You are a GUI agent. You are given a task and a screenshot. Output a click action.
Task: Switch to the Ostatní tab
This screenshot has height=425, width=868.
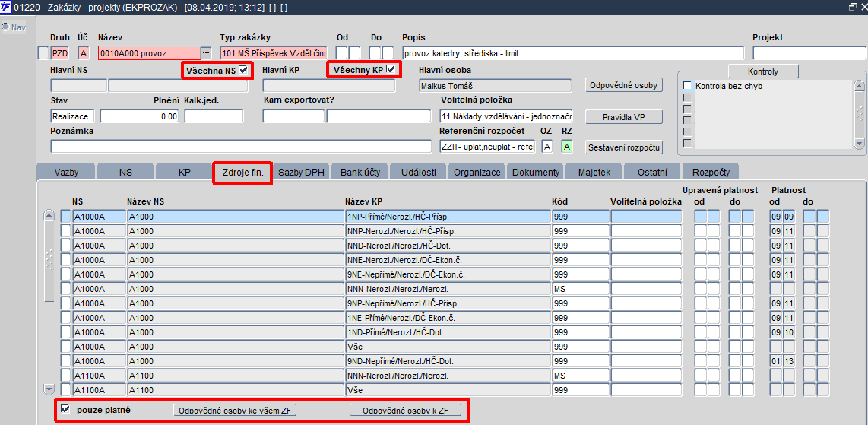point(653,172)
